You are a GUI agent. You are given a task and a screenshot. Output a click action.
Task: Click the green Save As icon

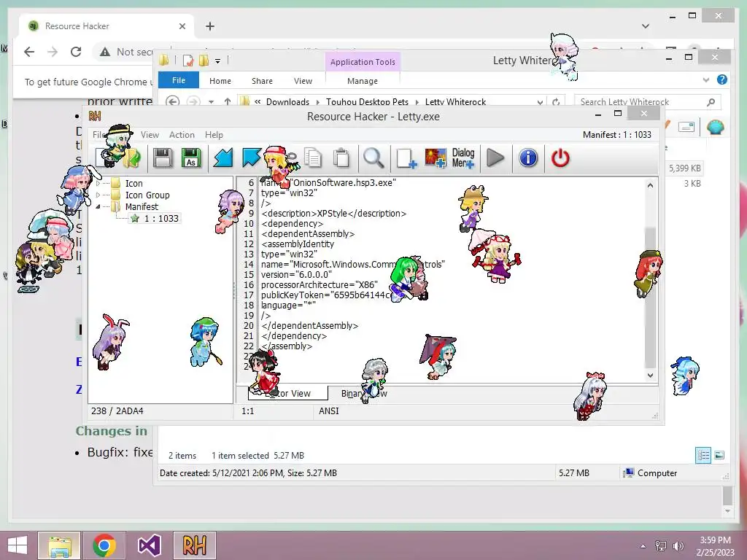(191, 158)
